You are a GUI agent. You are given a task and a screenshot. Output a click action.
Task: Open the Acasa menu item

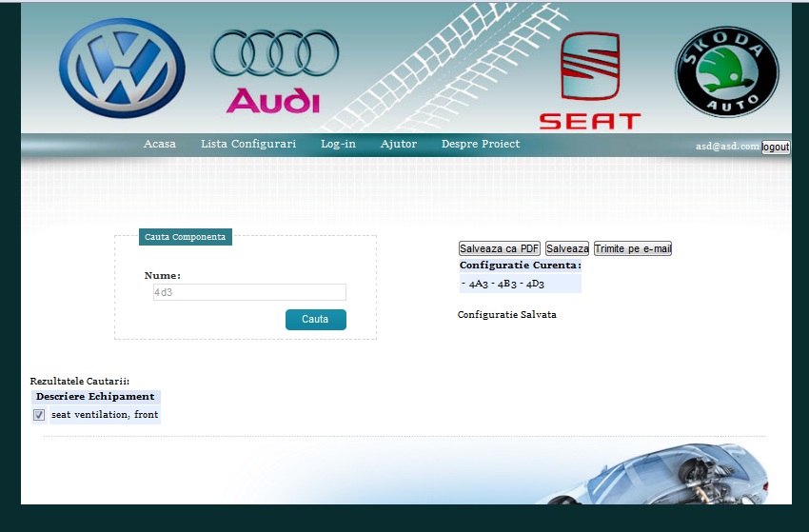[x=160, y=144]
